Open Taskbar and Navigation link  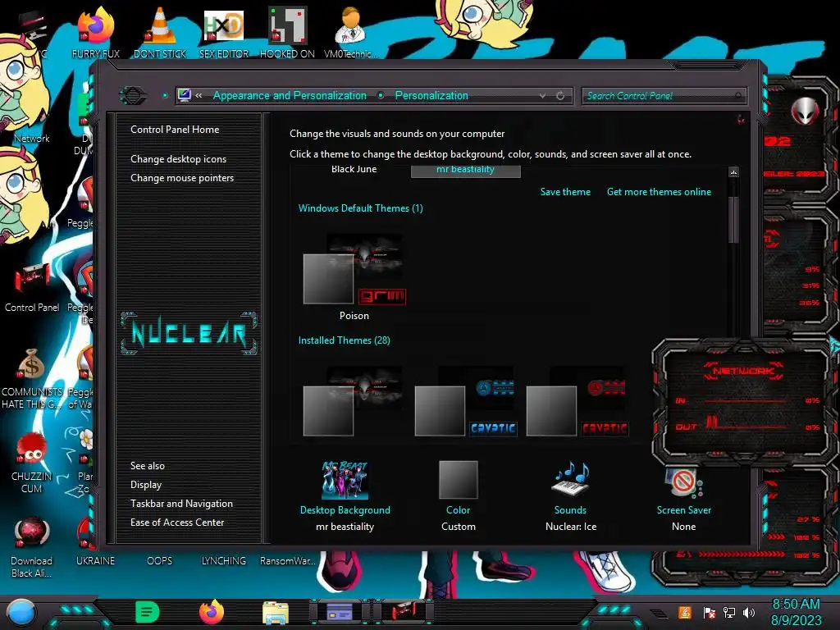[181, 504]
